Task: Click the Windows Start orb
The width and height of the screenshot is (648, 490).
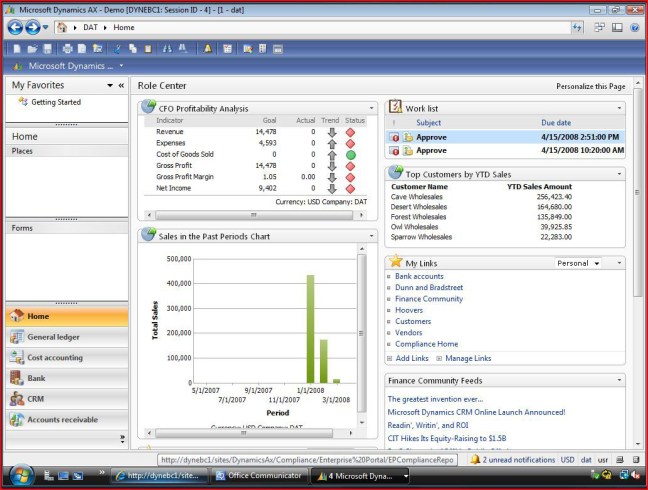Action: click(21, 474)
